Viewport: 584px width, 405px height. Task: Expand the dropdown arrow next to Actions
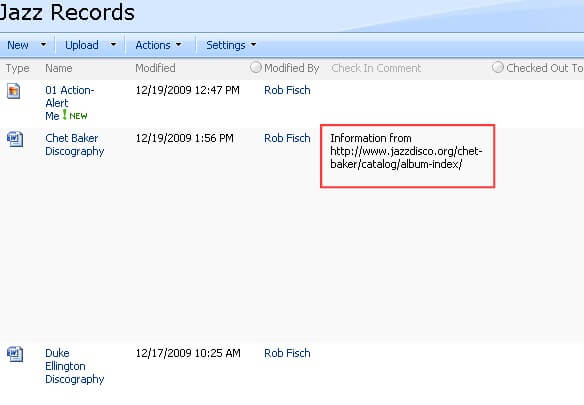coord(178,45)
